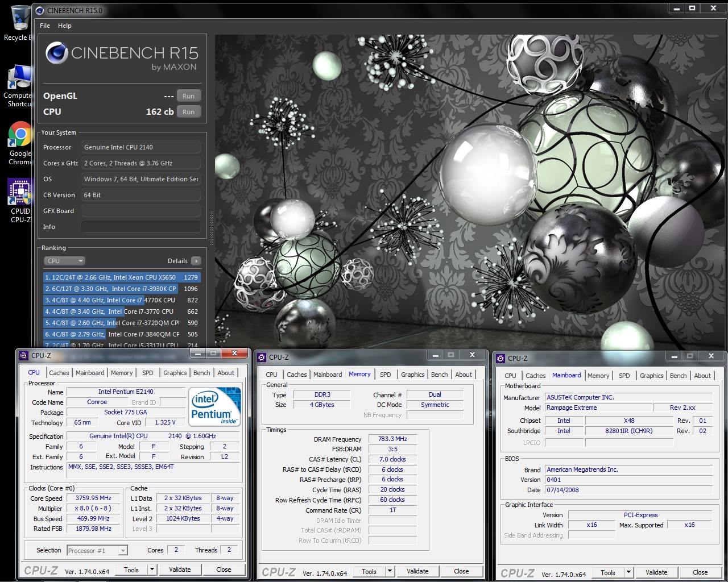Select Core i7-3930K ranking row

point(122,289)
